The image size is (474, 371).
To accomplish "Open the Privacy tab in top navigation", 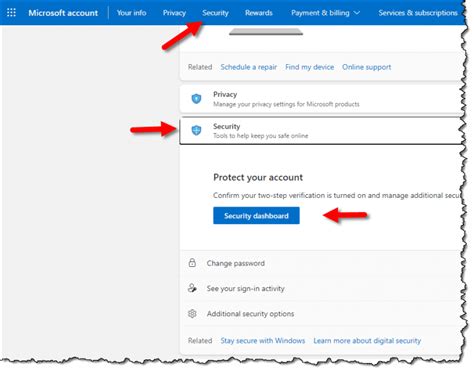I will [174, 13].
